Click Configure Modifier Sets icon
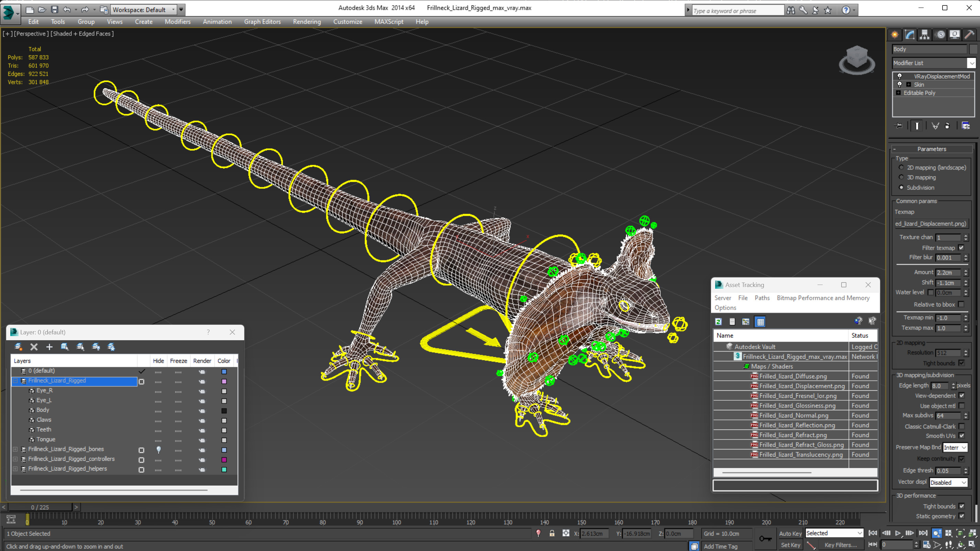This screenshot has height=551, width=980. pyautogui.click(x=966, y=126)
